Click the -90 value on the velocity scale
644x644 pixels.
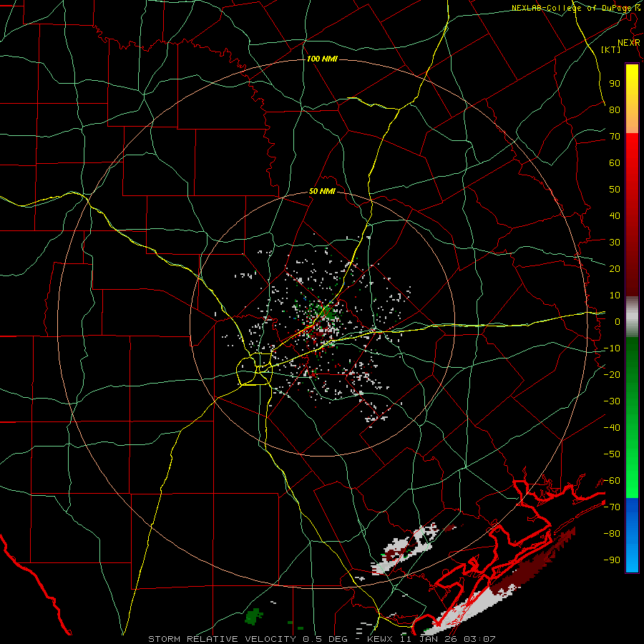[x=612, y=560]
